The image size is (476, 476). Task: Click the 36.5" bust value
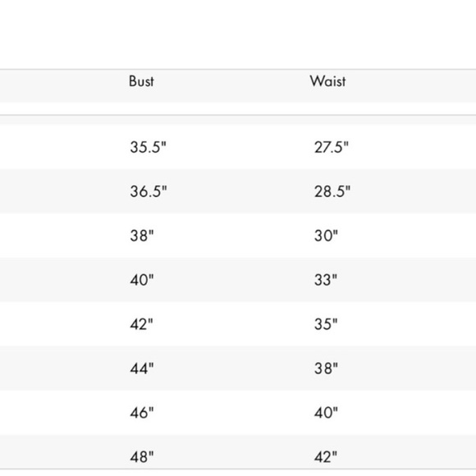[x=149, y=191]
